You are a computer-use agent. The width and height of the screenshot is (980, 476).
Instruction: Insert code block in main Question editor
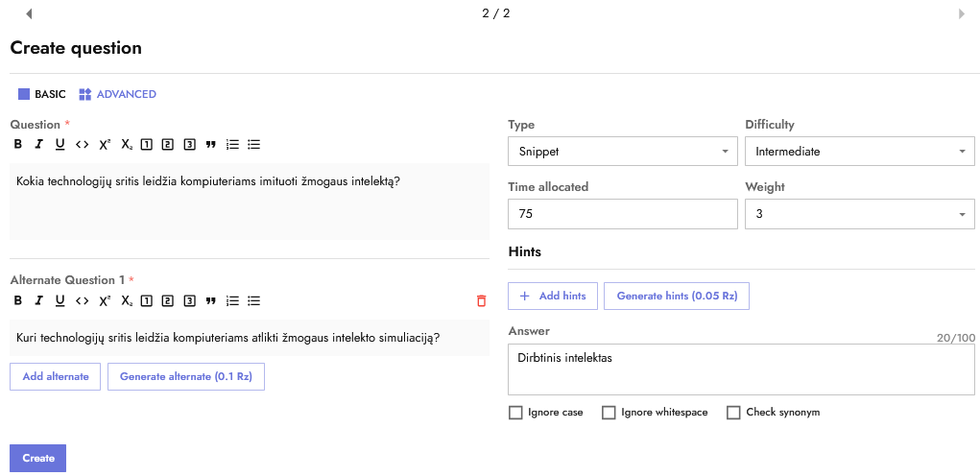click(x=82, y=144)
